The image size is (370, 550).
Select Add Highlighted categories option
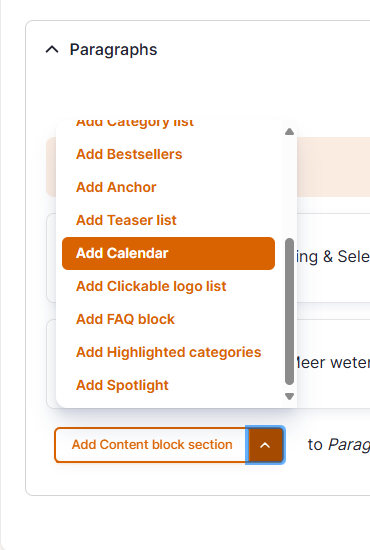[x=168, y=352]
